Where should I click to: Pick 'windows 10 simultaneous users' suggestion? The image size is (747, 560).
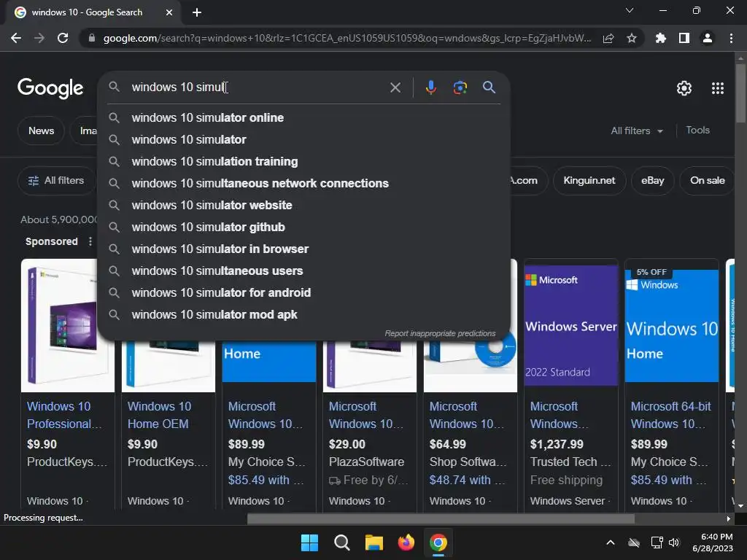pos(303,271)
